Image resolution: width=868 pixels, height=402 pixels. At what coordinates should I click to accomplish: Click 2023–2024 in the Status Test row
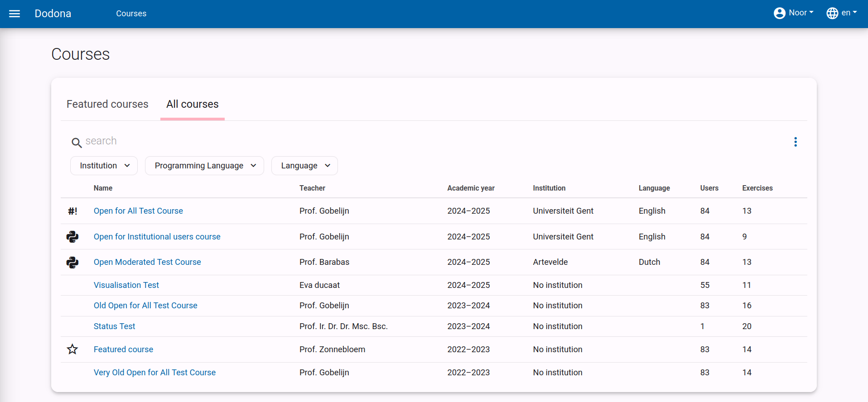coord(468,326)
